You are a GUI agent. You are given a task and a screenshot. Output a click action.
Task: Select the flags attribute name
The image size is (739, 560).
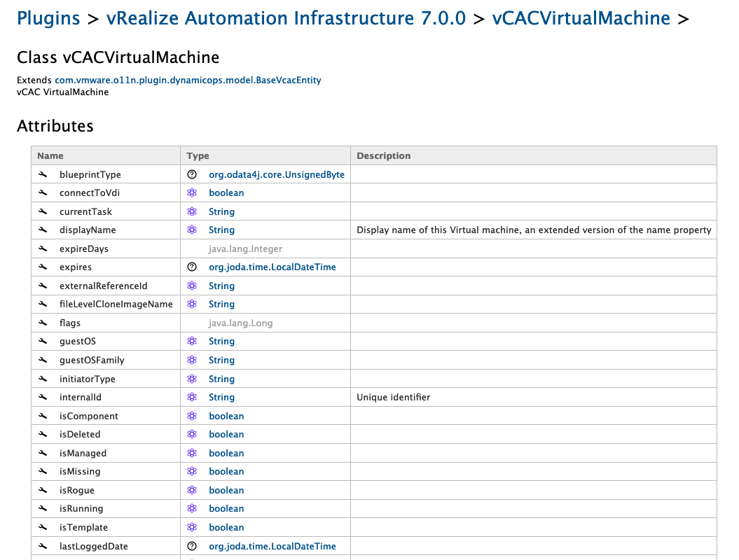(x=70, y=323)
